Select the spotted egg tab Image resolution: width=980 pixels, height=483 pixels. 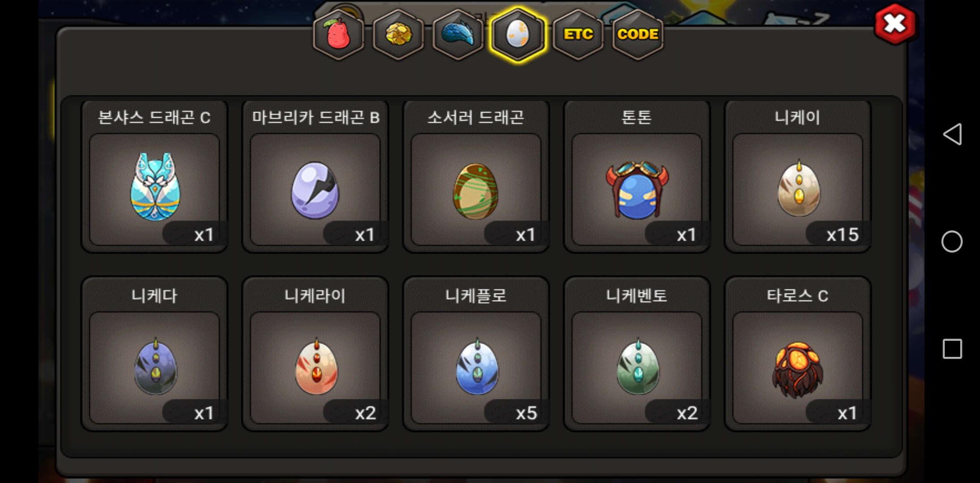[x=518, y=34]
